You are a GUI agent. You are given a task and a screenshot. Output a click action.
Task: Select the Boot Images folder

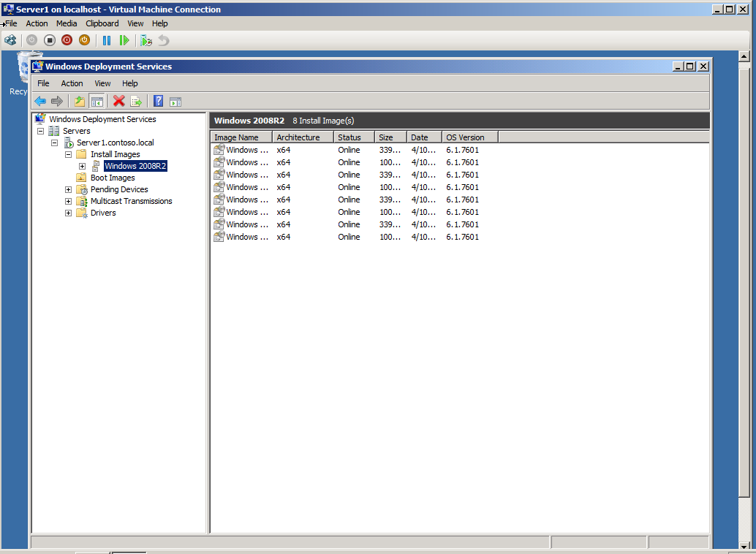[113, 178]
